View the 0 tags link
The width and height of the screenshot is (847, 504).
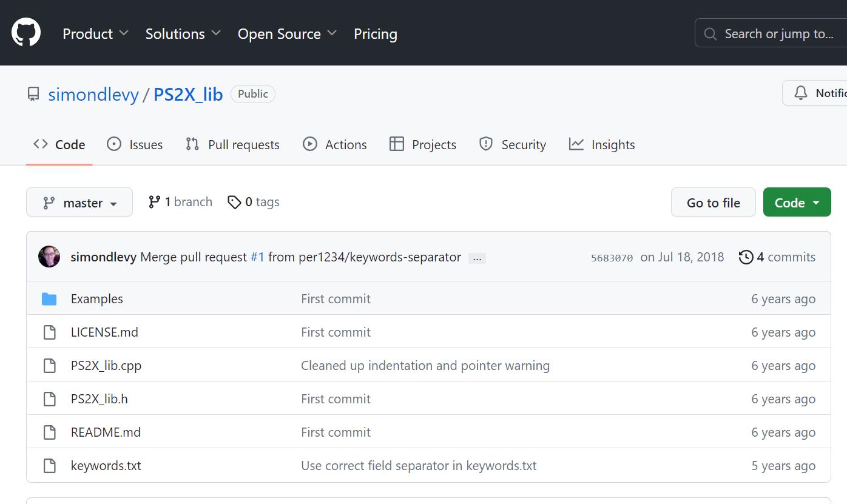tap(254, 202)
